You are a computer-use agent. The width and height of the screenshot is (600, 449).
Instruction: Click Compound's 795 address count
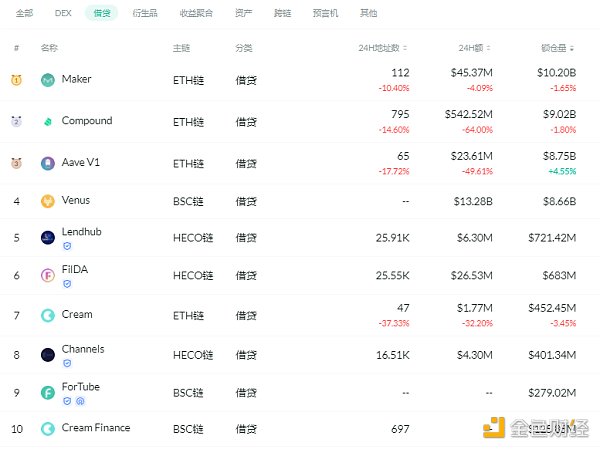400,114
